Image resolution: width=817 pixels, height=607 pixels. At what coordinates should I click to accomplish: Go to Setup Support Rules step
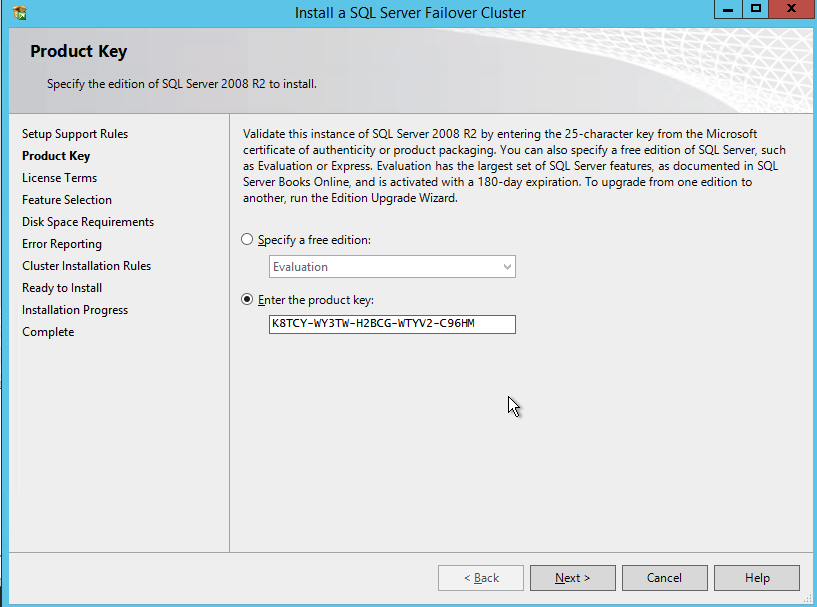click(75, 134)
